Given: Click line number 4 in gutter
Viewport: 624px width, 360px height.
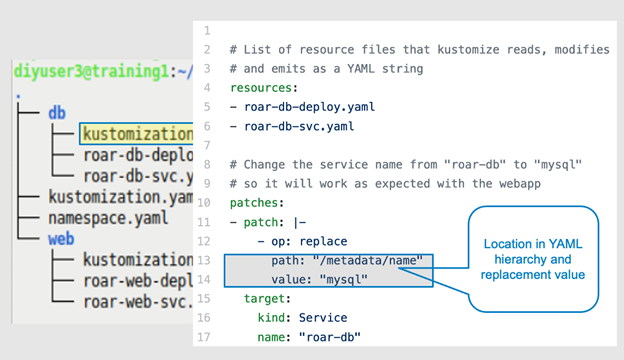Looking at the screenshot, I should pos(207,88).
